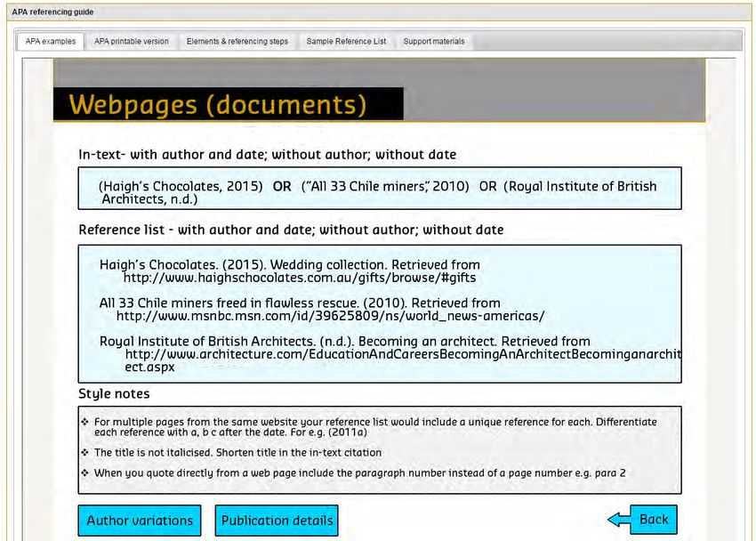The image size is (756, 541).
Task: Click the Style notes heading
Action: pyautogui.click(x=114, y=393)
